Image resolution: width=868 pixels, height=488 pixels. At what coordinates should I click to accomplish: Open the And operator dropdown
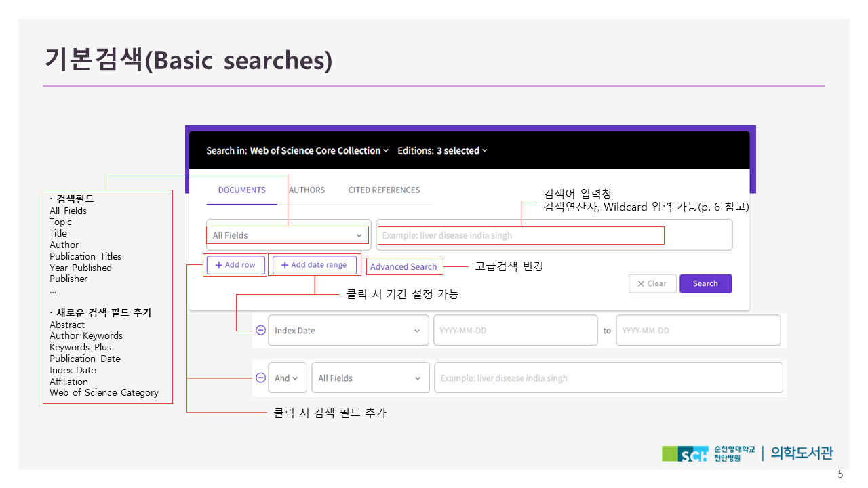288,378
